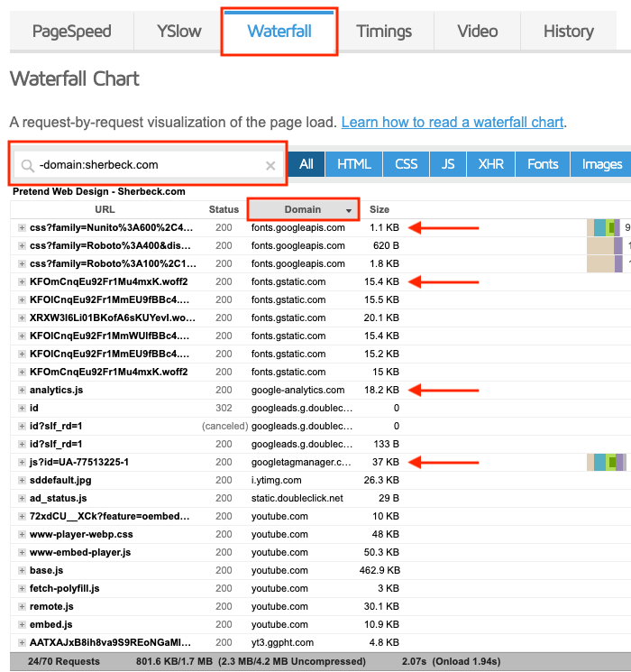
Task: Select the i.ytimg.com domain cell
Action: point(277,480)
